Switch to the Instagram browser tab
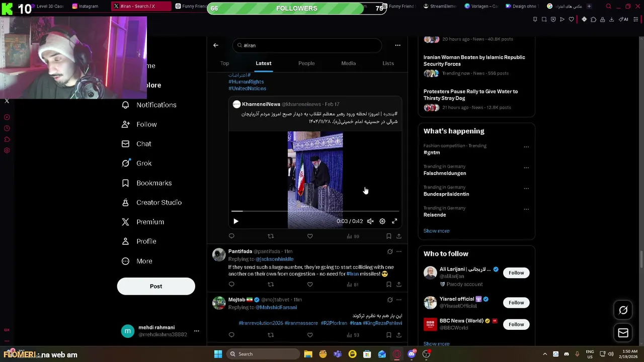The width and height of the screenshot is (644, 362). pyautogui.click(x=86, y=6)
